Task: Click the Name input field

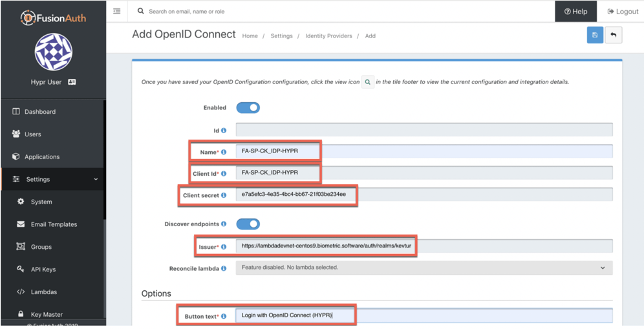Action: coord(424,151)
